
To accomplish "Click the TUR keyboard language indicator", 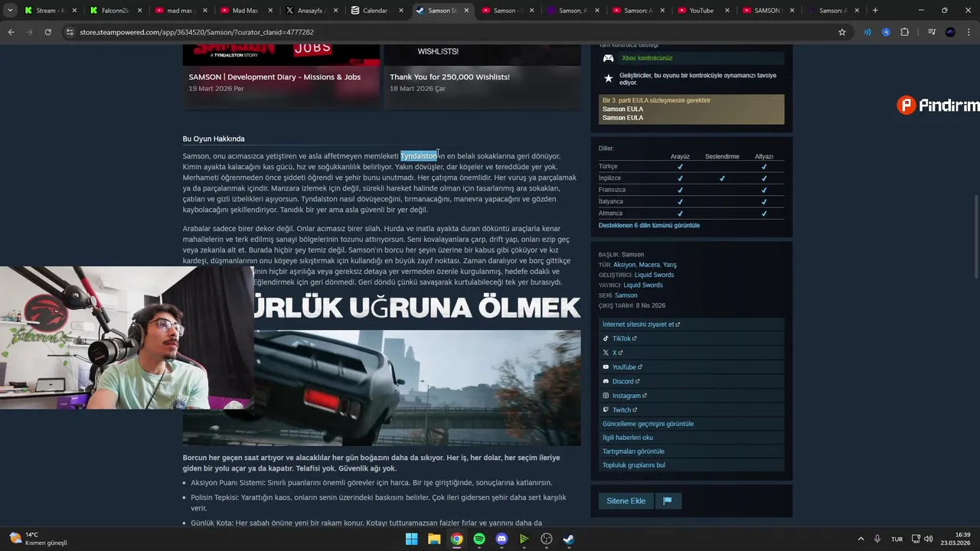I will (897, 539).
